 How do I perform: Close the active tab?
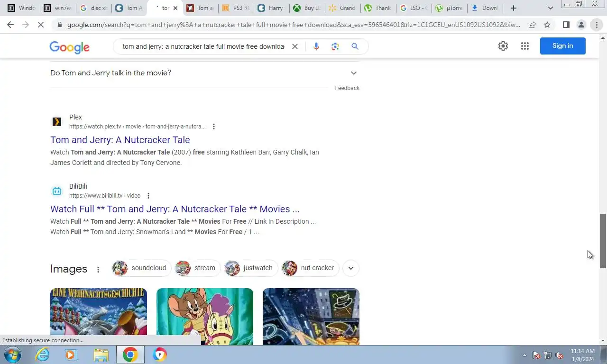175,8
